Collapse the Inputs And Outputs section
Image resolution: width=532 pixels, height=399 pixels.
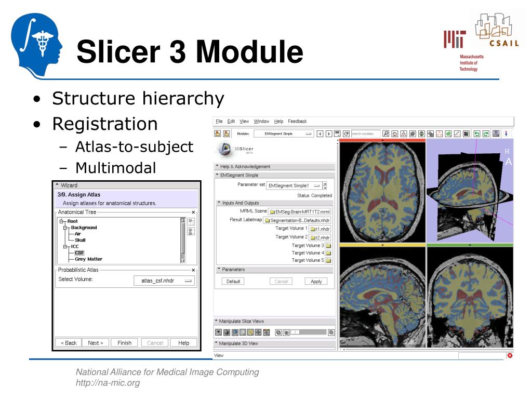[x=274, y=203]
